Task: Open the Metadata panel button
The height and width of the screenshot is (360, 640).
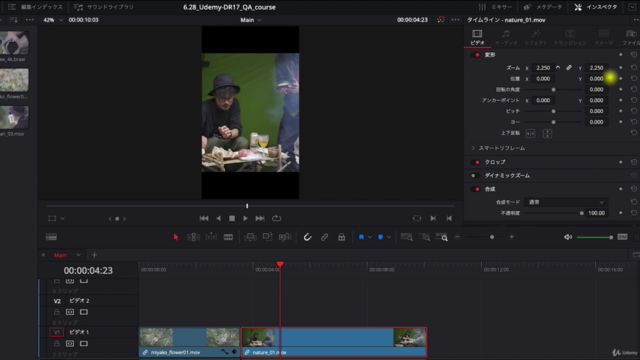Action: (542, 7)
